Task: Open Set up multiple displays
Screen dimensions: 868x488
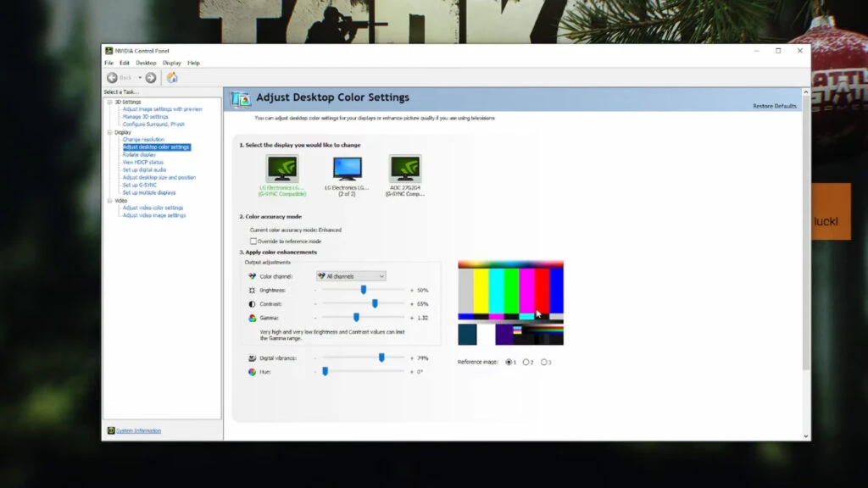Action: (149, 192)
